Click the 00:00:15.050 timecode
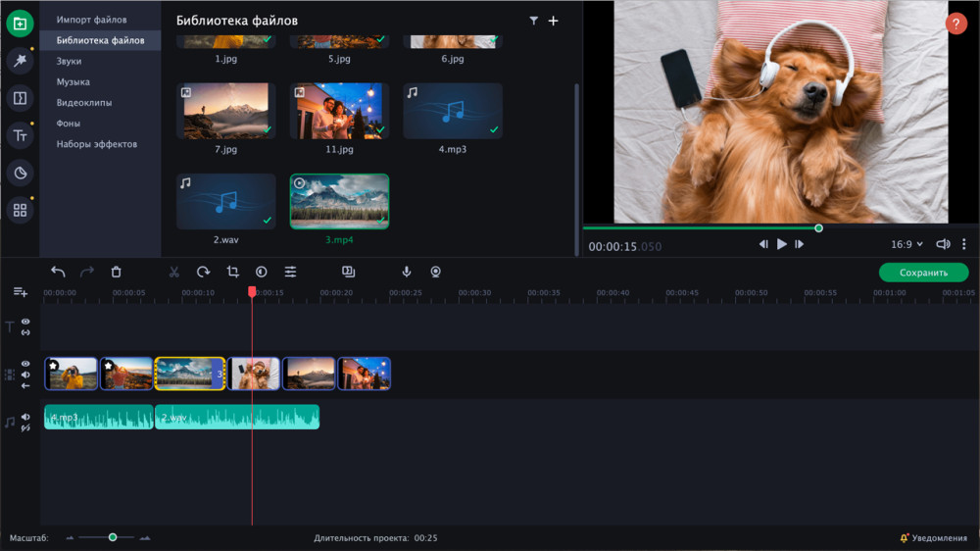980x551 pixels. [624, 246]
